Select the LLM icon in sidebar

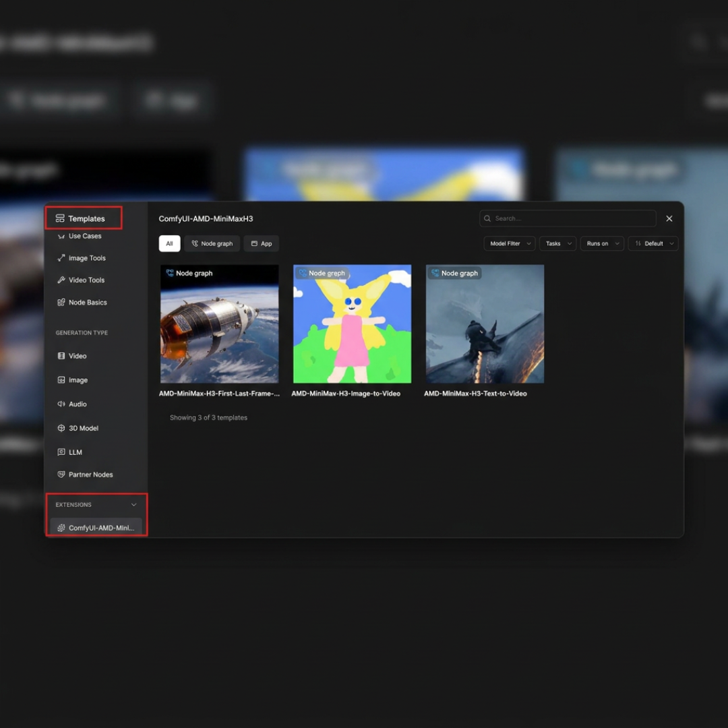(x=61, y=452)
